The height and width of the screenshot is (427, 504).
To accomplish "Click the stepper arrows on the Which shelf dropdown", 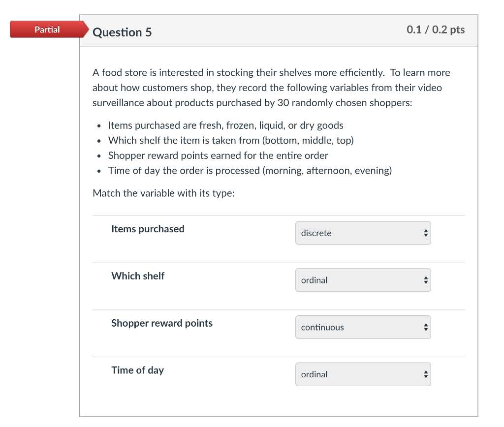I will [425, 280].
